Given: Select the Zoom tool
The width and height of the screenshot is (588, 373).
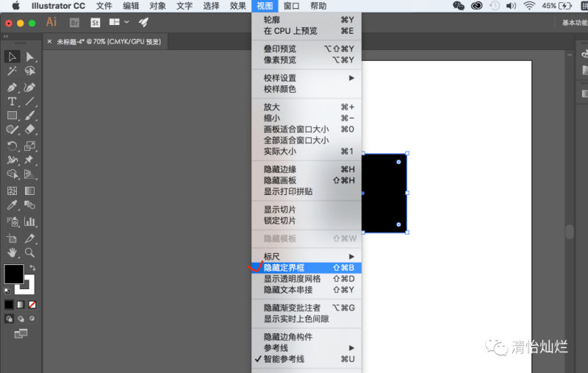Looking at the screenshot, I should point(29,252).
